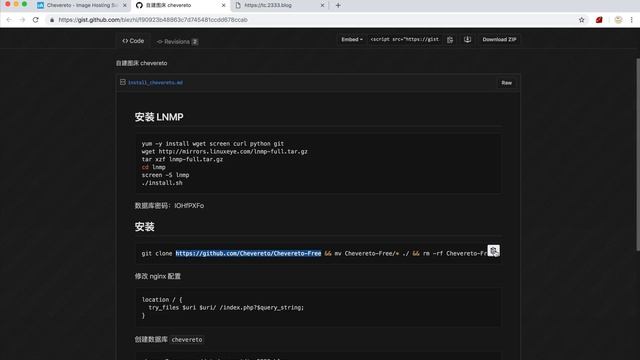Go back with browser back arrow

(9, 20)
